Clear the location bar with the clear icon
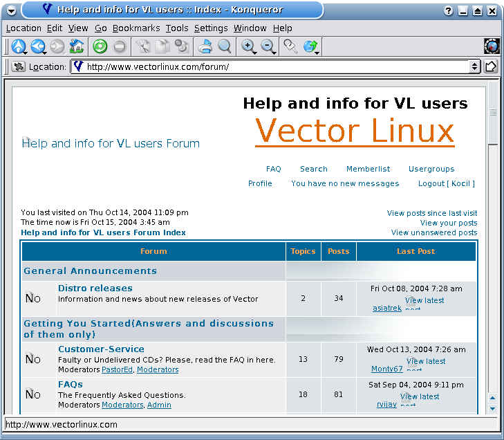504x440 pixels. [x=19, y=67]
